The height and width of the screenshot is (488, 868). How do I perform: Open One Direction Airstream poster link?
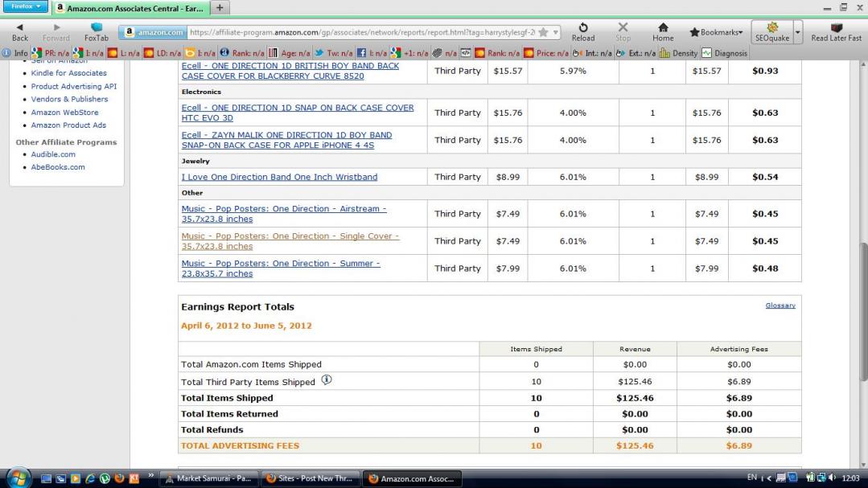(283, 214)
